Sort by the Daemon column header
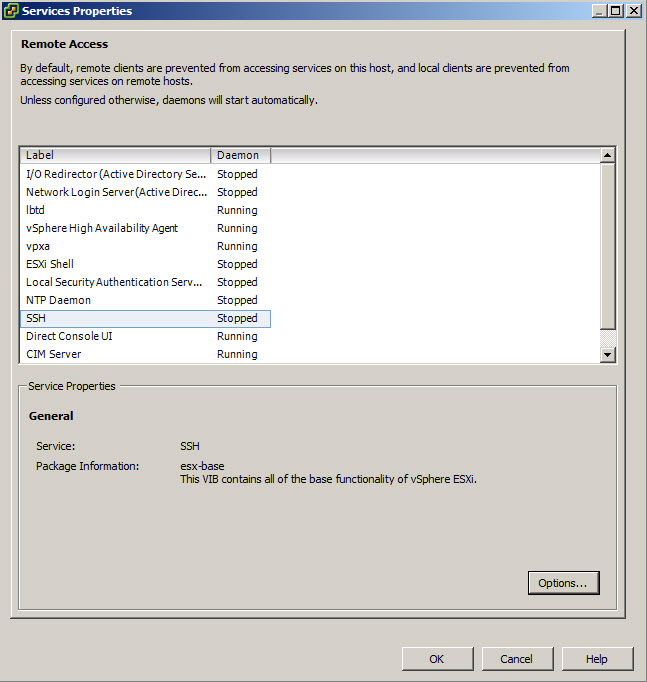The width and height of the screenshot is (647, 682). (x=240, y=155)
